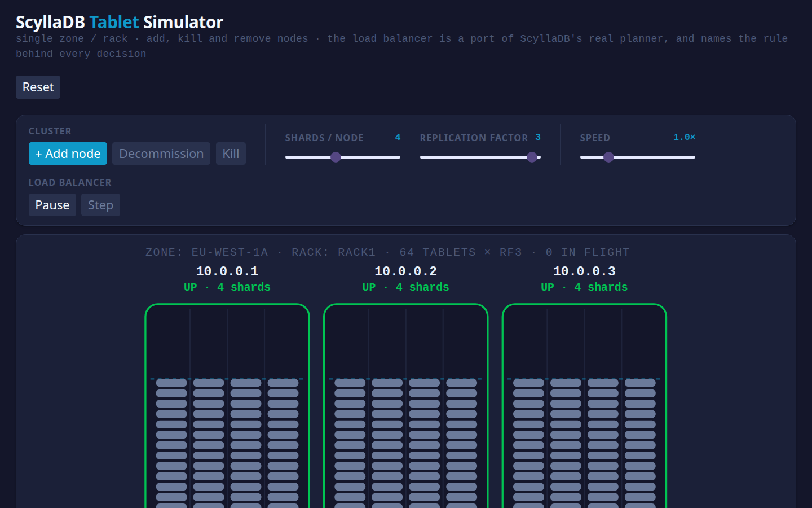Click the SPEED label
This screenshot has height=508, width=812.
pos(595,138)
